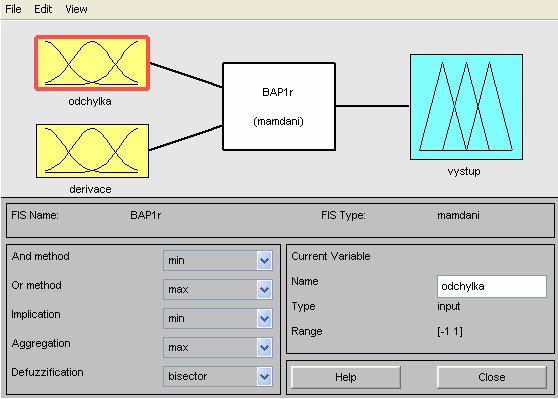Click the Current Variable heading
Image resolution: width=558 pixels, height=399 pixels.
point(331,256)
